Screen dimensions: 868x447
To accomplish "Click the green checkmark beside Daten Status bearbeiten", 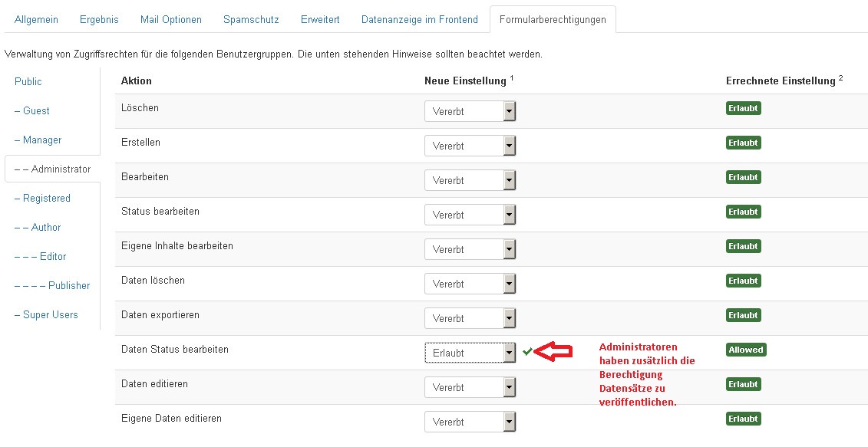I will coord(527,351).
